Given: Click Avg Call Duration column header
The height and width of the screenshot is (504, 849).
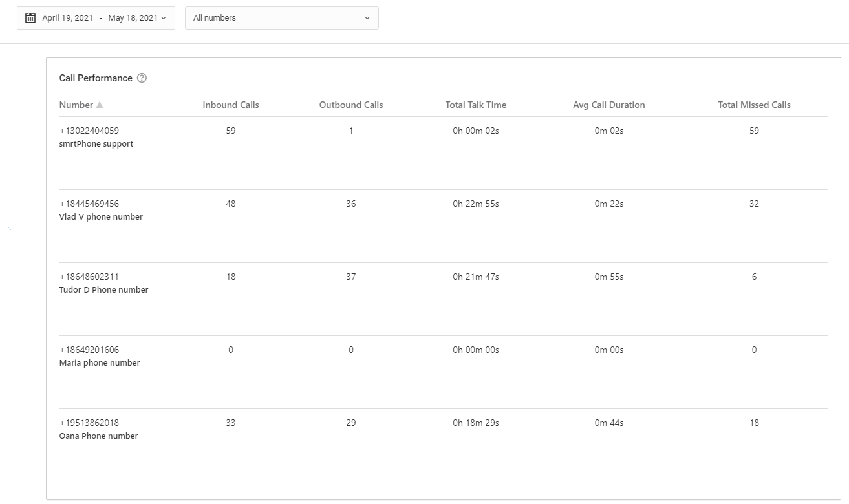Looking at the screenshot, I should [608, 105].
